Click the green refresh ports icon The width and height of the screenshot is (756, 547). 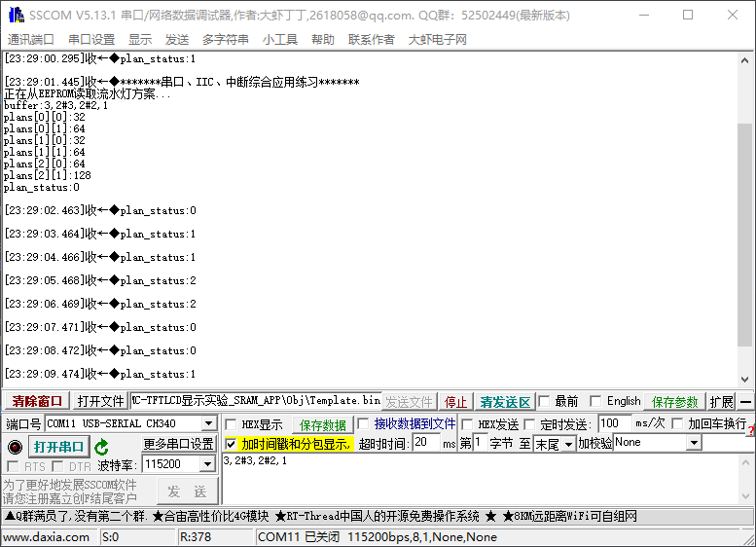point(101,447)
